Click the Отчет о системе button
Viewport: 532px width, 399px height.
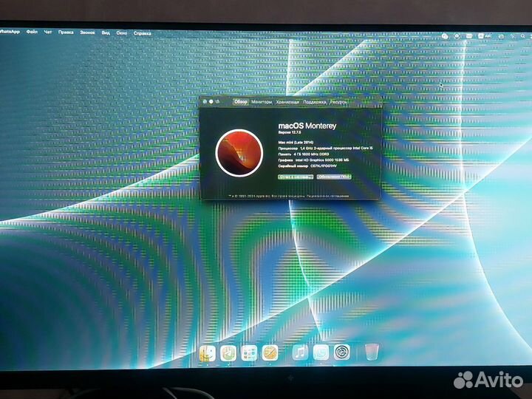(x=296, y=177)
